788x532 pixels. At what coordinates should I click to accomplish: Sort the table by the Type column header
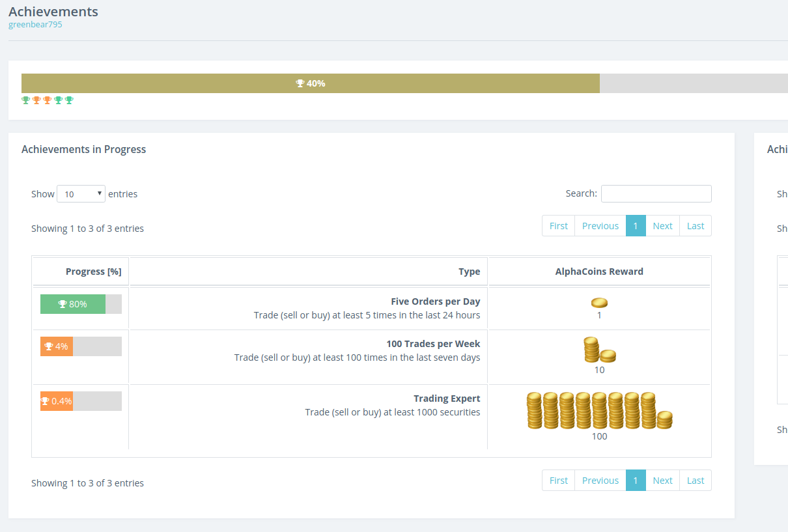point(308,272)
